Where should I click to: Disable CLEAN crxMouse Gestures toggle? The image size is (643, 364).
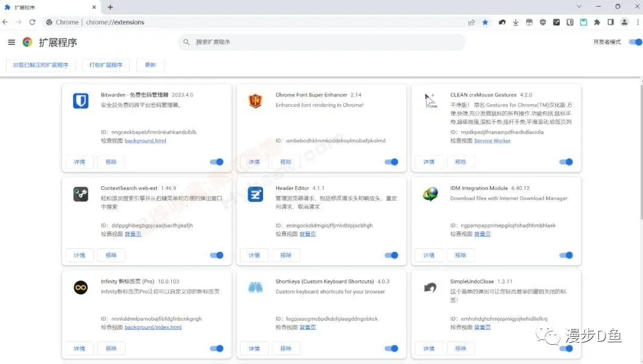point(566,162)
